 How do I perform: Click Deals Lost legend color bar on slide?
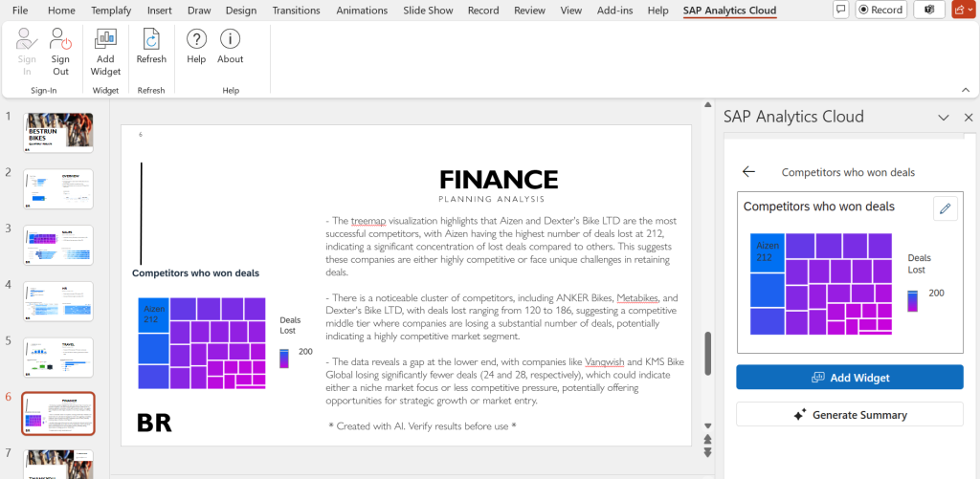[x=284, y=359]
